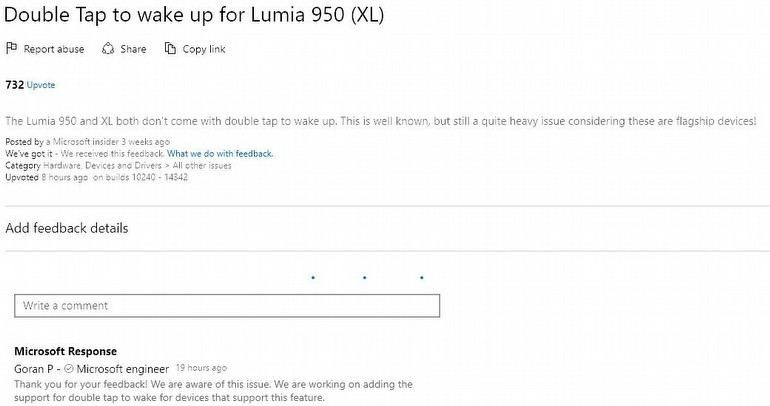This screenshot has width=770, height=406.
Task: Click the '19 hours ago' response timestamp
Action: [x=201, y=368]
